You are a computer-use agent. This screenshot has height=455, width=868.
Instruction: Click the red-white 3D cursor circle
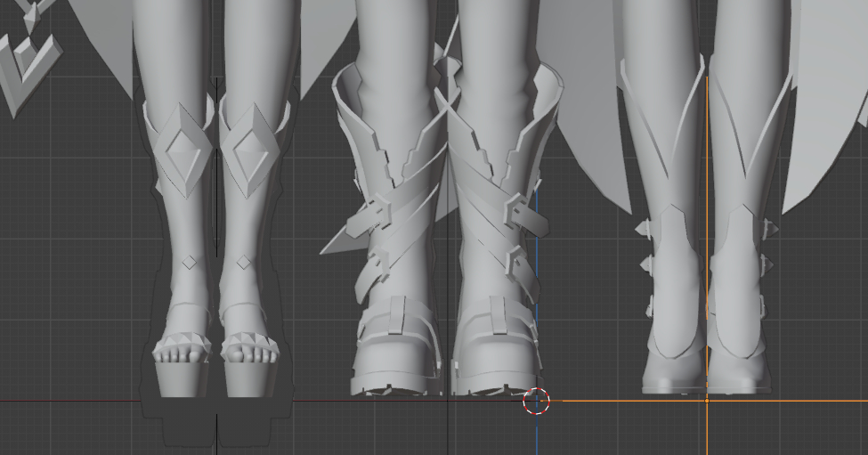coord(537,401)
